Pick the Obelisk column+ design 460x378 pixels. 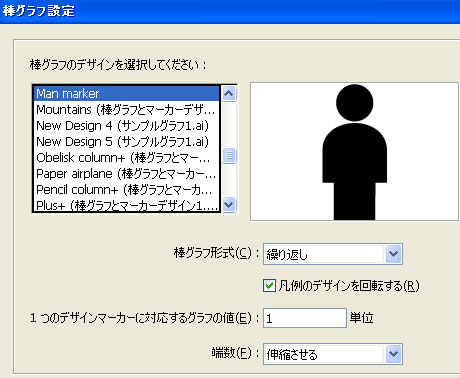[127, 158]
